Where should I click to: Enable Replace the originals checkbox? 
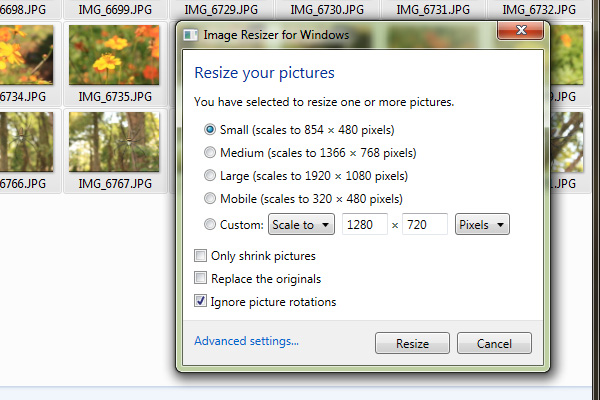pos(200,278)
